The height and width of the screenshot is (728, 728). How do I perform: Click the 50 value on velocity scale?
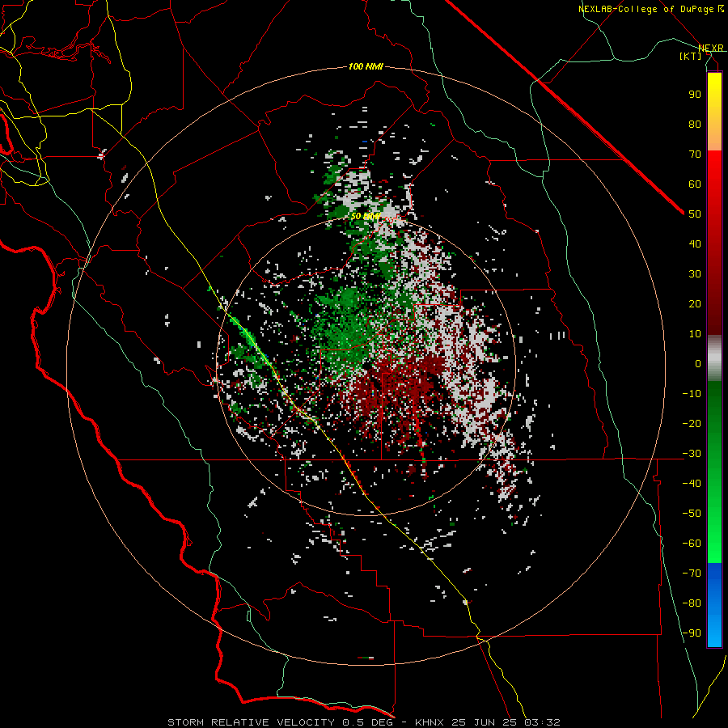tap(695, 214)
